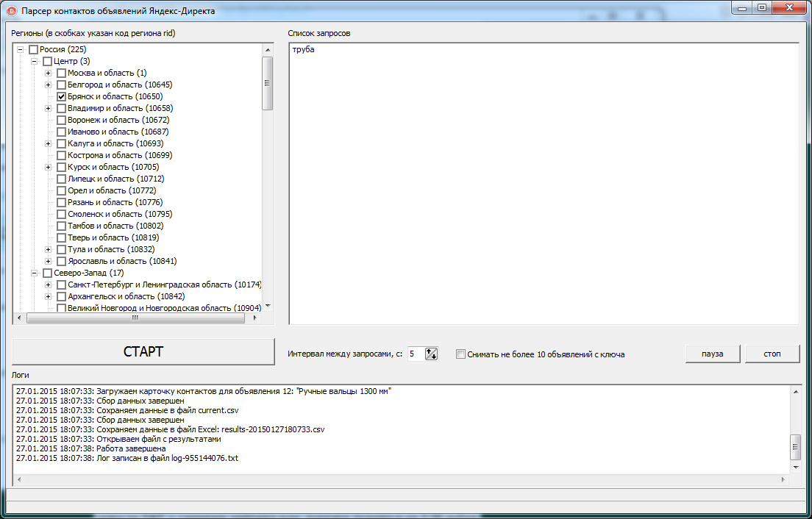812x519 pixels.
Task: Check the Центр (3) checkbox
Action: coord(47,62)
